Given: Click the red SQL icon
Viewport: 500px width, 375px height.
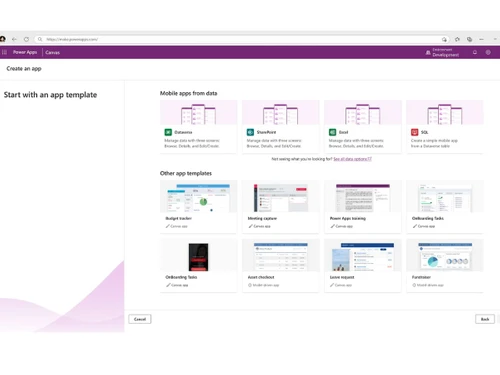Looking at the screenshot, I should pyautogui.click(x=414, y=132).
